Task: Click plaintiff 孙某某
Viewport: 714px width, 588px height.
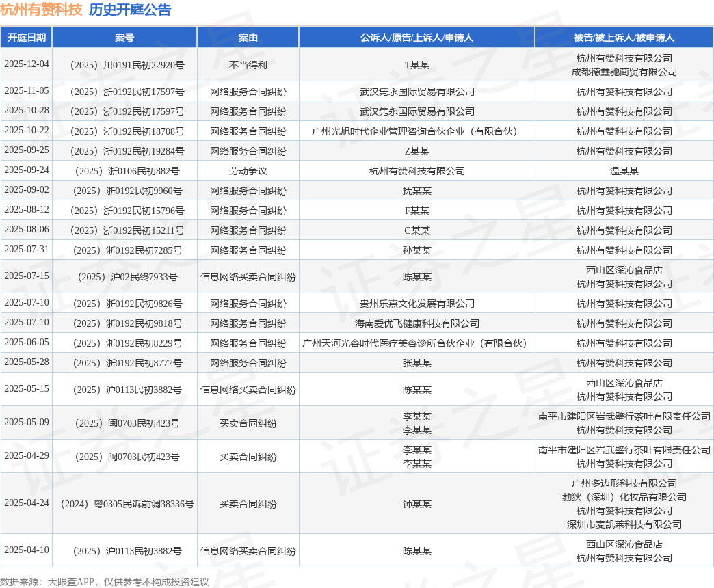Action: click(x=416, y=250)
